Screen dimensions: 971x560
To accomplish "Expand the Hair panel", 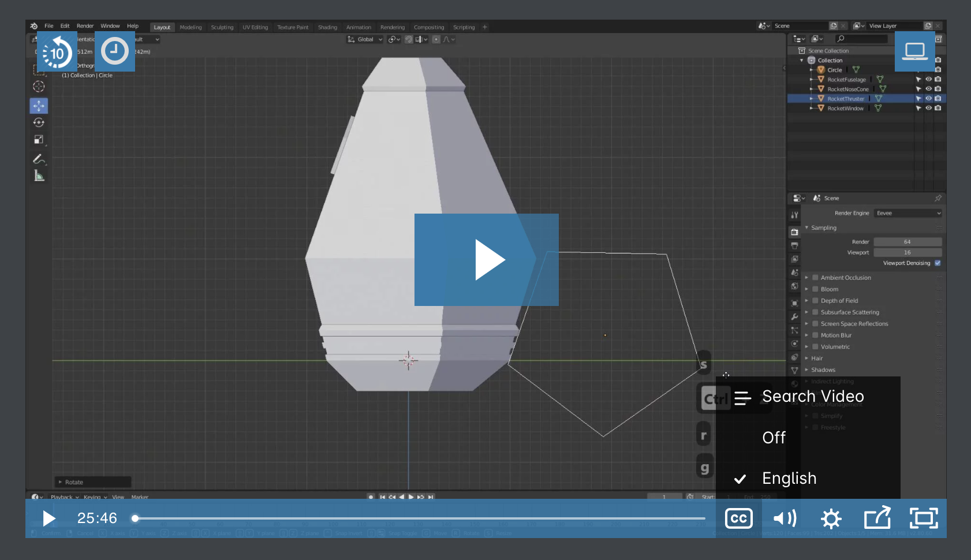I will coord(806,359).
